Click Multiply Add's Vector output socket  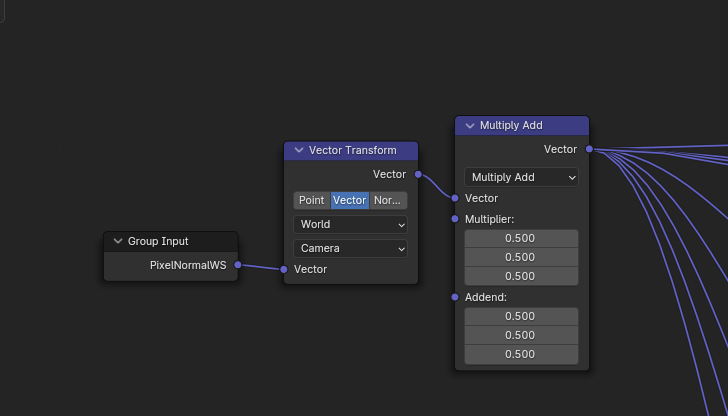pos(589,149)
